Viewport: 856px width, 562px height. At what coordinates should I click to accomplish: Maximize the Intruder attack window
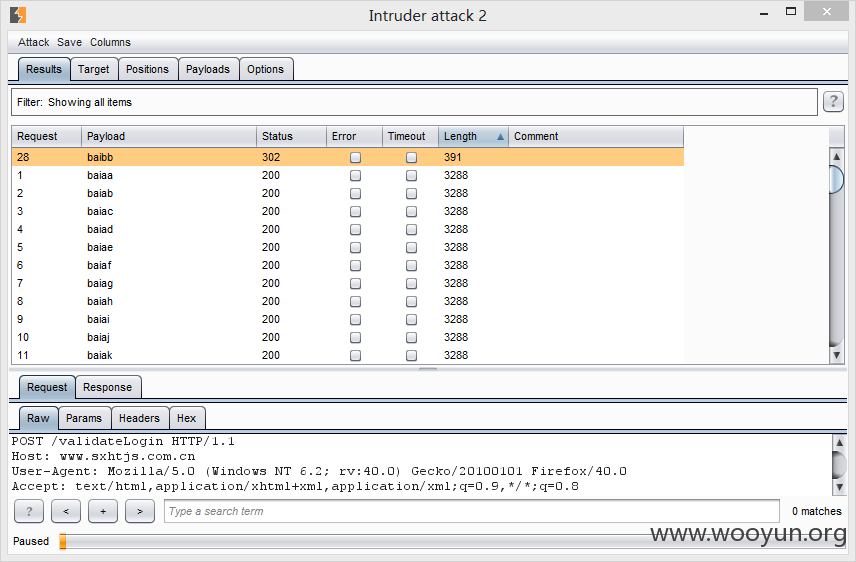click(x=791, y=11)
